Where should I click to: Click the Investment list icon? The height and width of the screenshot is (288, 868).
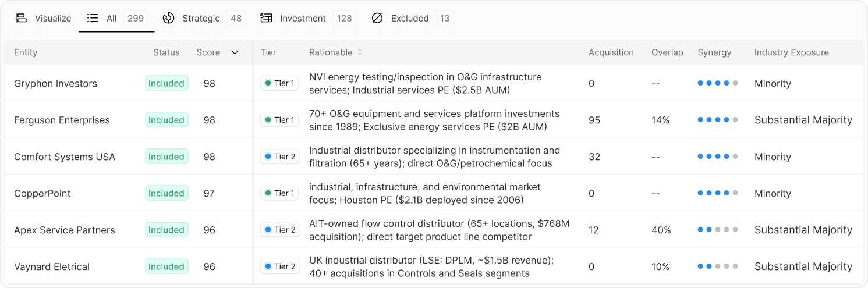[x=266, y=18]
